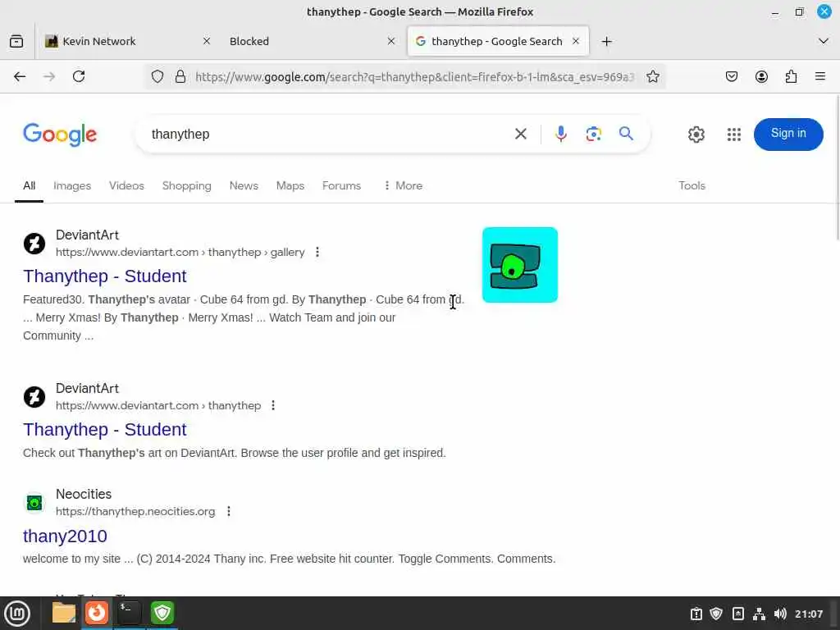Screen dimensions: 840x630
Task: Select the Images search tab
Action: click(72, 185)
